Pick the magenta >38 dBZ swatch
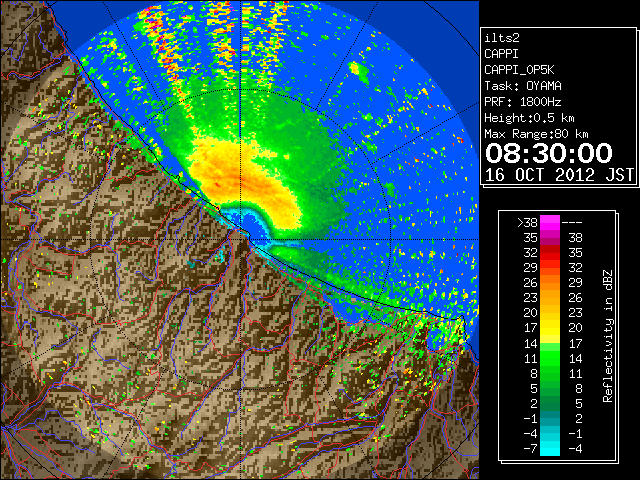The width and height of the screenshot is (640, 480). tap(550, 223)
